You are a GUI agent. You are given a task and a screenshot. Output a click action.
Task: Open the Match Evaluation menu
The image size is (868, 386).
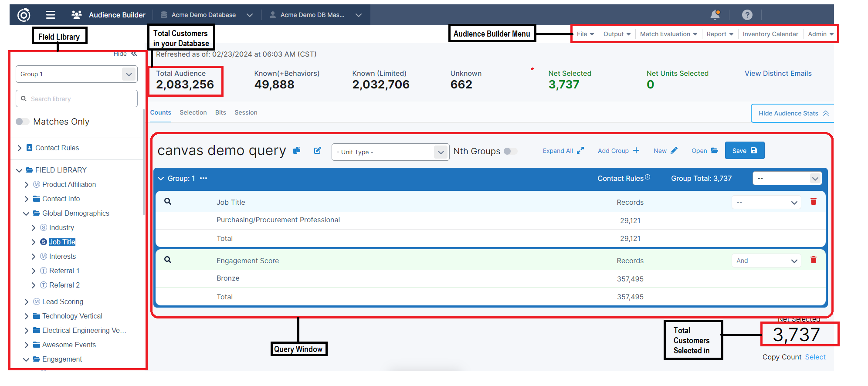[x=668, y=34]
